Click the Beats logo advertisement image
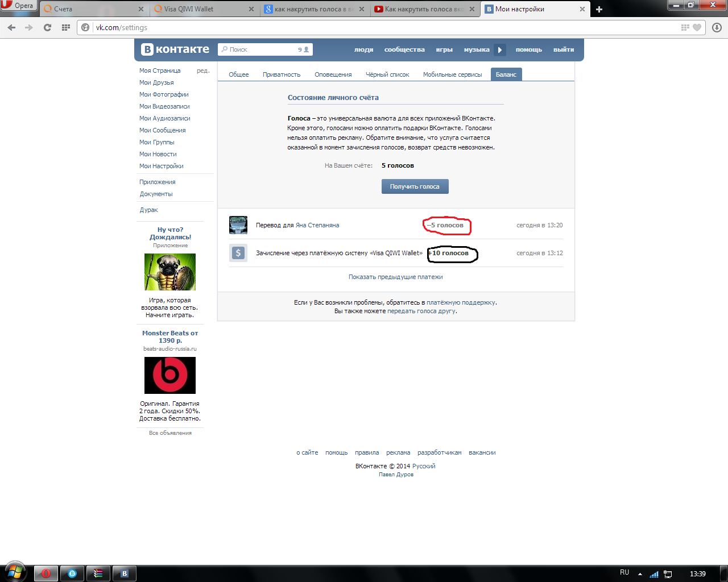The height and width of the screenshot is (582, 728). (170, 375)
